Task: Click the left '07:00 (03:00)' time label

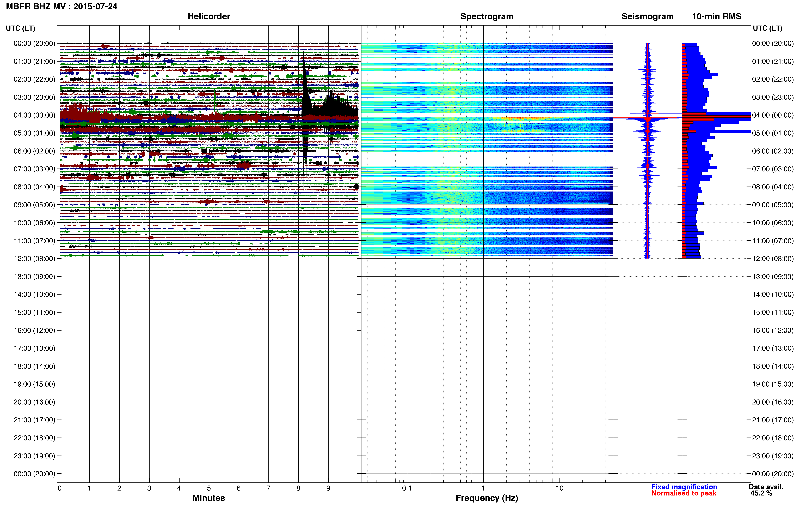Action: tap(34, 169)
